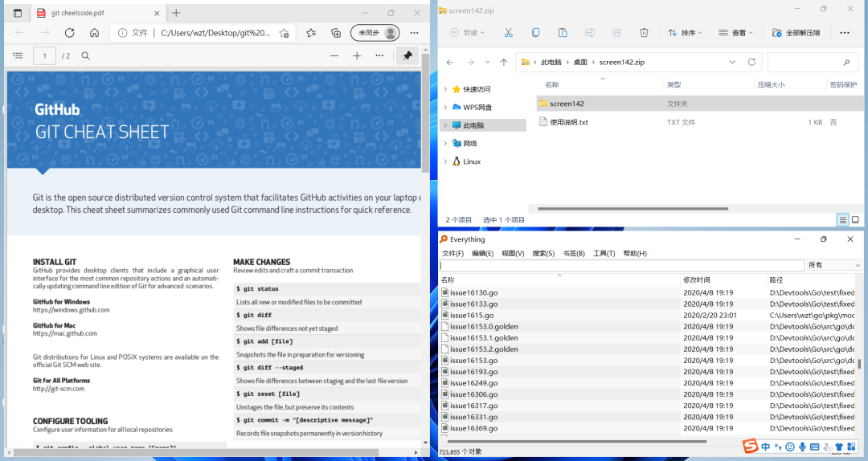Go to Edge home page
This screenshot has height=461, width=868.
coord(95,33)
